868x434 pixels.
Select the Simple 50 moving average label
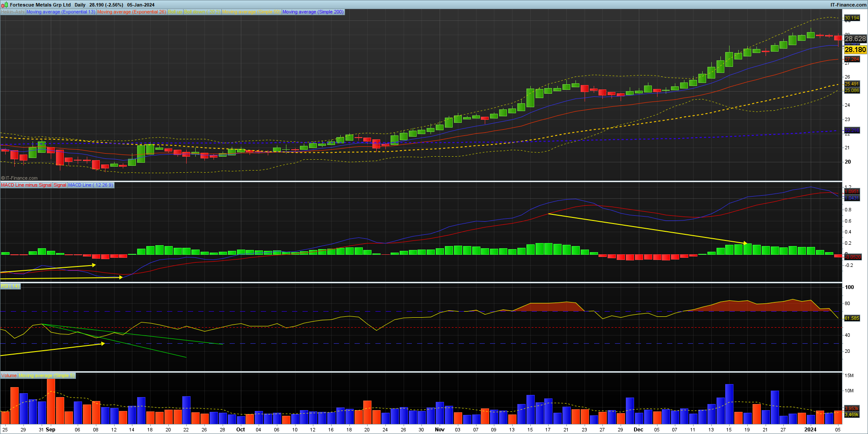[x=251, y=12]
